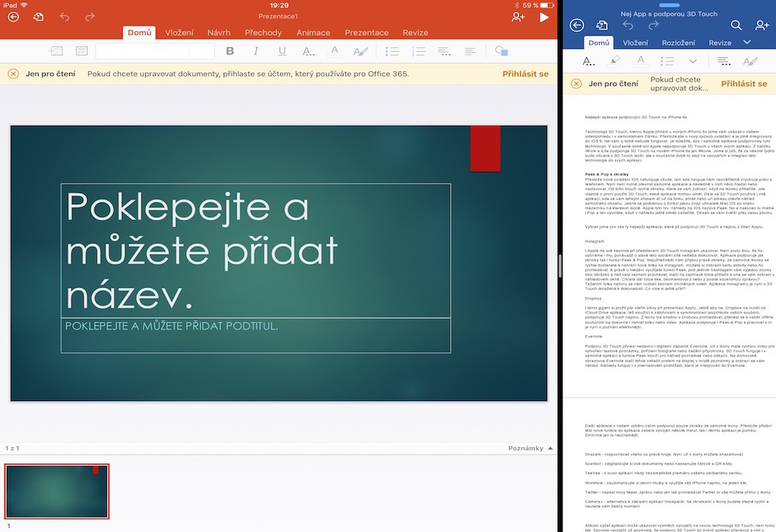Open search in the Word document
The height and width of the screenshot is (532, 776).
pyautogui.click(x=736, y=25)
